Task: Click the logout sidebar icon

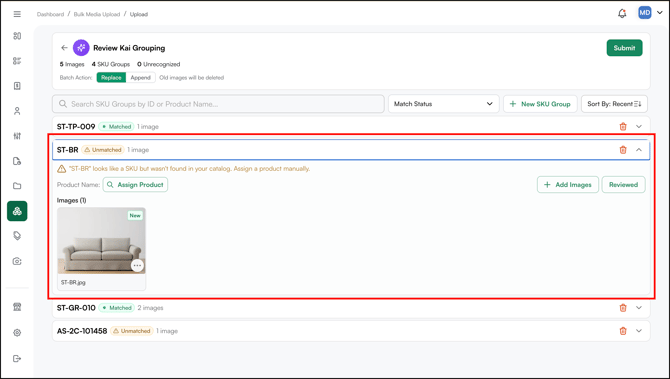Action: (x=17, y=358)
